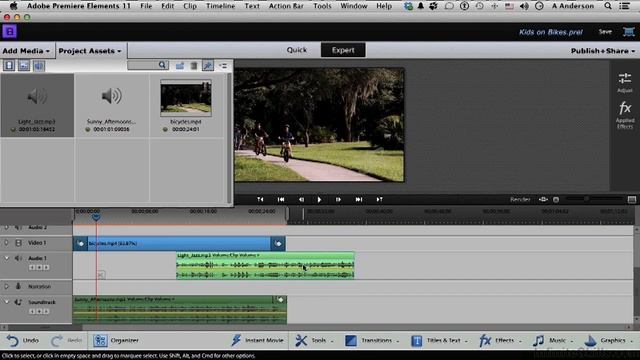Collapse the Audio 1 track
This screenshot has width=640, height=360.
[x=6, y=258]
